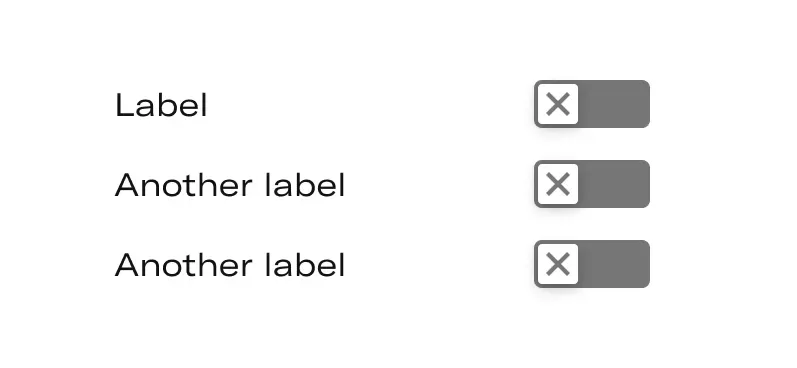Click the white thumb of the middle switch
The image size is (797, 368).
tap(558, 184)
